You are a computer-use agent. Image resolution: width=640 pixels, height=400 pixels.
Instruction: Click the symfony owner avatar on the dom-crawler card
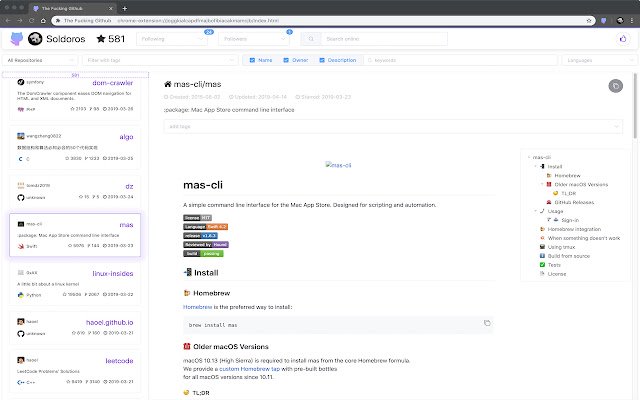click(21, 82)
